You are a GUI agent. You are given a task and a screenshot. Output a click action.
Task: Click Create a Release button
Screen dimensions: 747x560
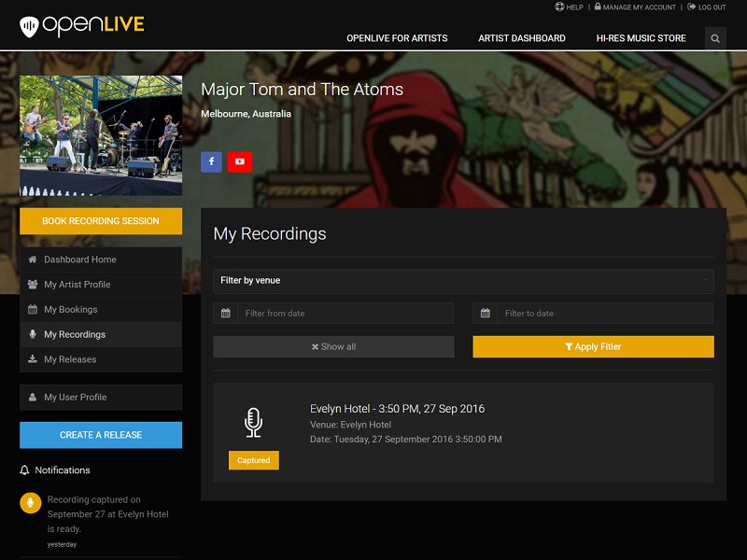click(x=101, y=435)
